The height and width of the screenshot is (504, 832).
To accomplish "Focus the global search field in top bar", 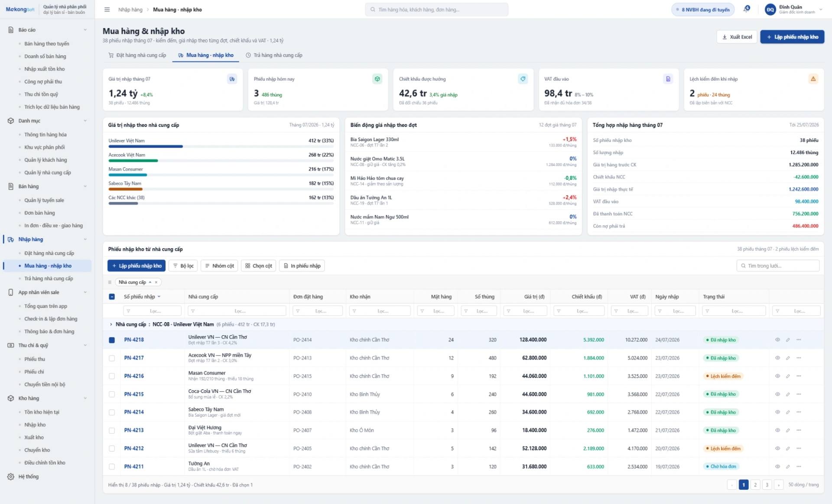I will pos(437,10).
